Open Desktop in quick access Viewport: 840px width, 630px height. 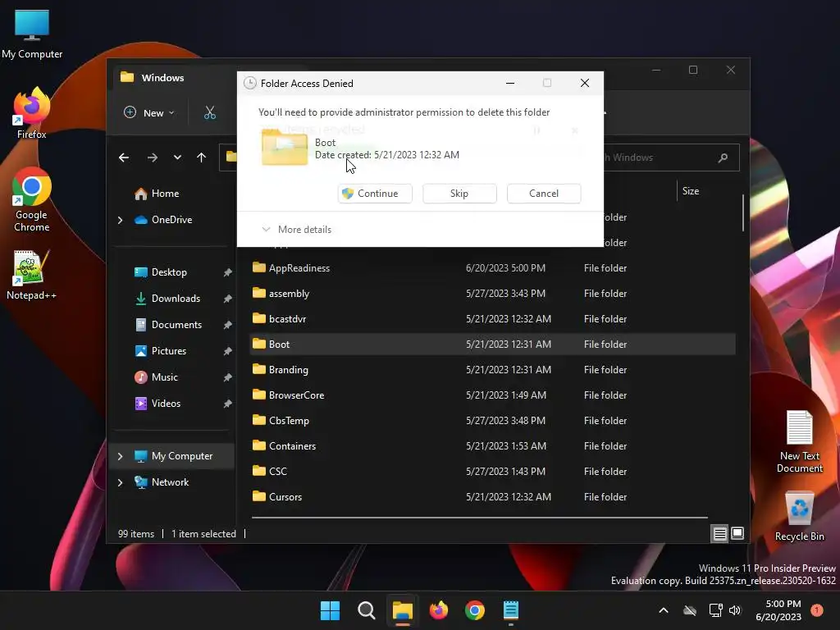[161, 272]
